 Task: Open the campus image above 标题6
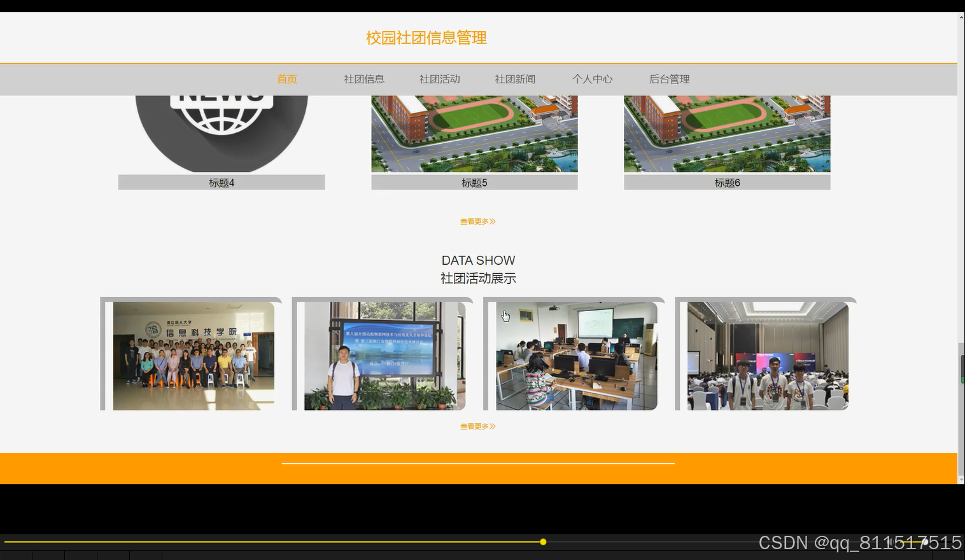[x=727, y=134]
